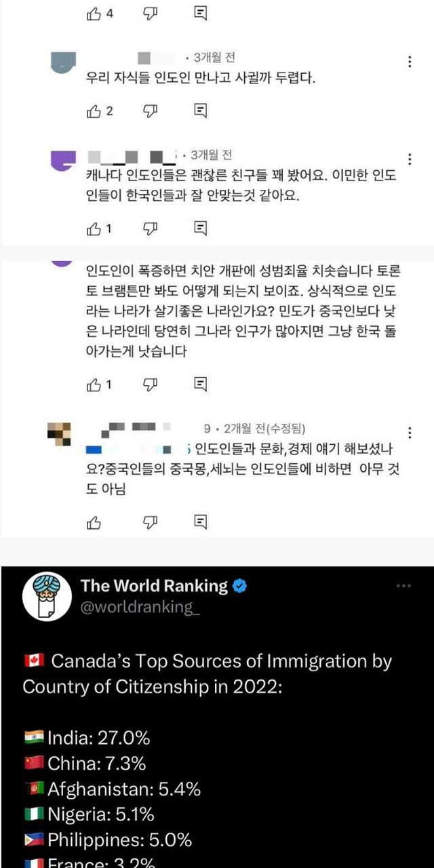The image size is (434, 868).
Task: Dislike the comment about 중국몽
Action: (x=150, y=522)
